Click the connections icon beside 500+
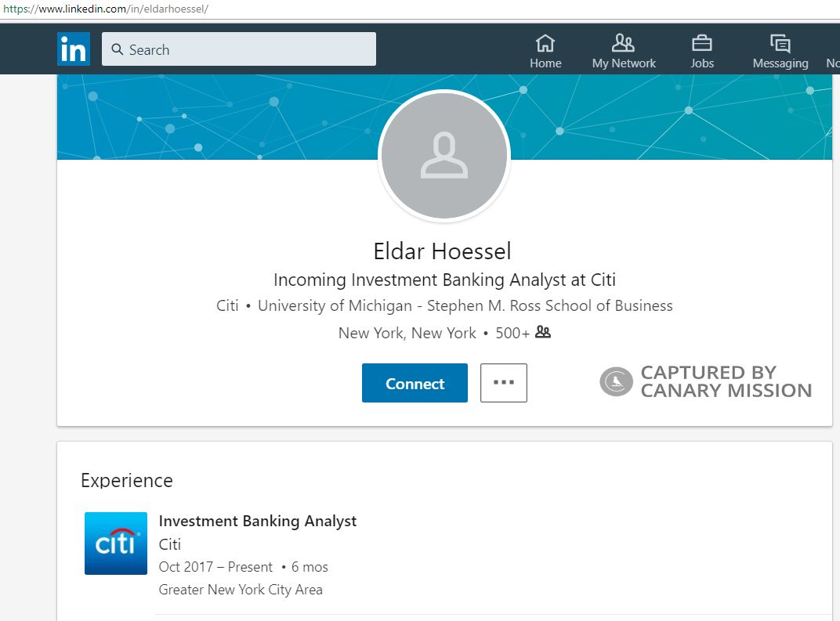 click(x=543, y=333)
